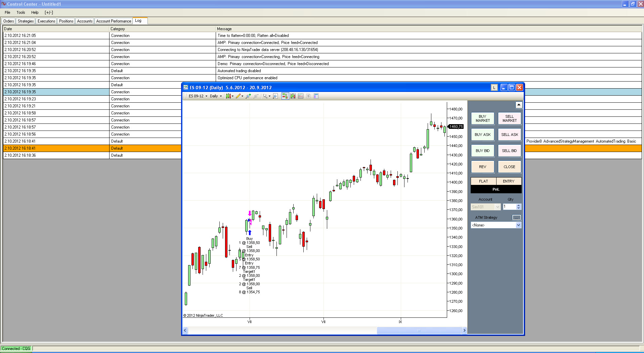The image size is (644, 353).
Task: Expand the ES 09-12 instrument dropdown
Action: (x=198, y=96)
